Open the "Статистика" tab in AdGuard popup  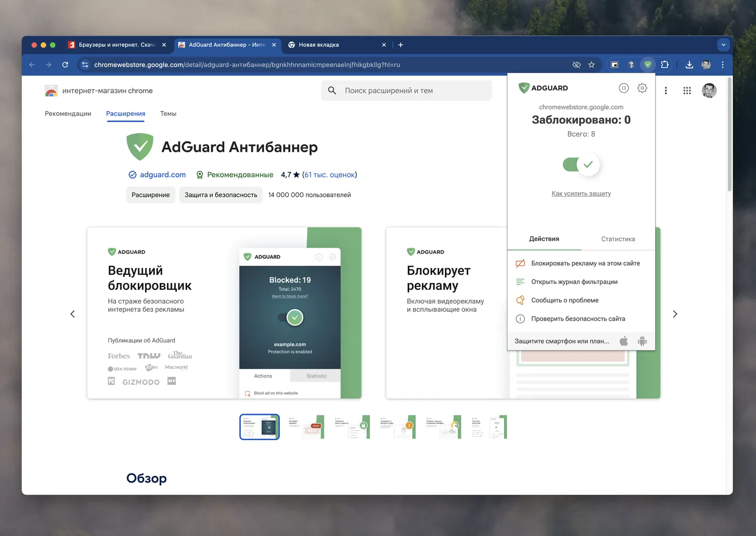point(618,239)
